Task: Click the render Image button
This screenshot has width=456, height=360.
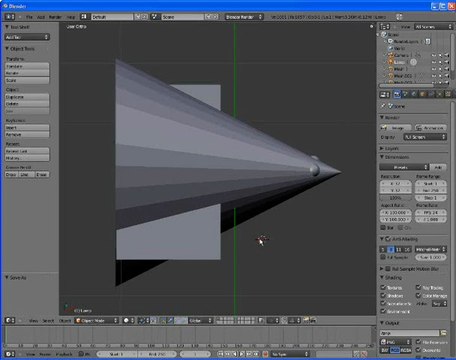Action: [395, 128]
